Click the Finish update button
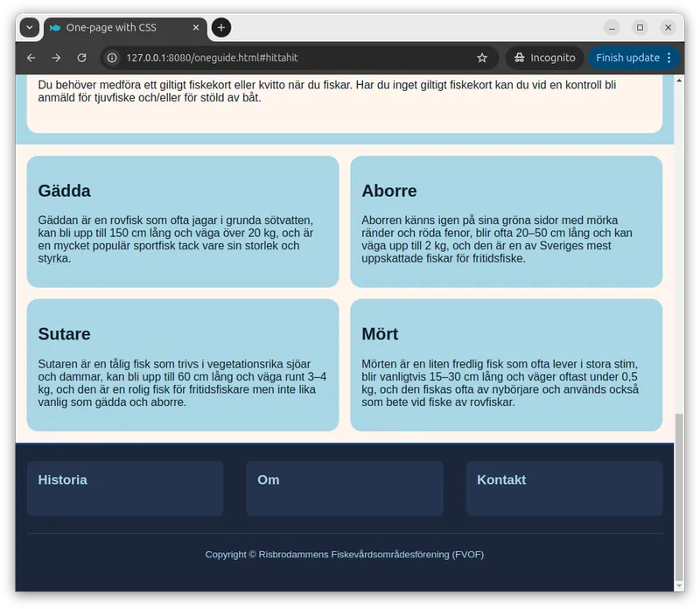Image resolution: width=700 pixels, height=609 pixels. (x=626, y=58)
